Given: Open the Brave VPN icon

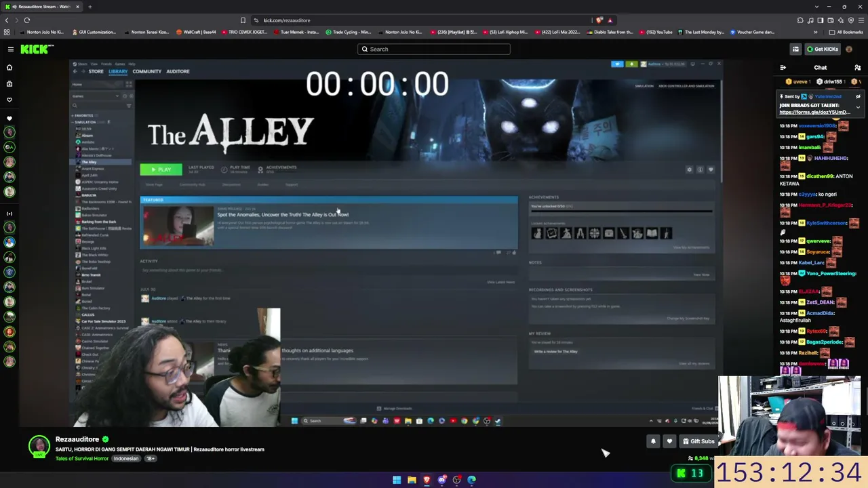Looking at the screenshot, I should [x=851, y=20].
